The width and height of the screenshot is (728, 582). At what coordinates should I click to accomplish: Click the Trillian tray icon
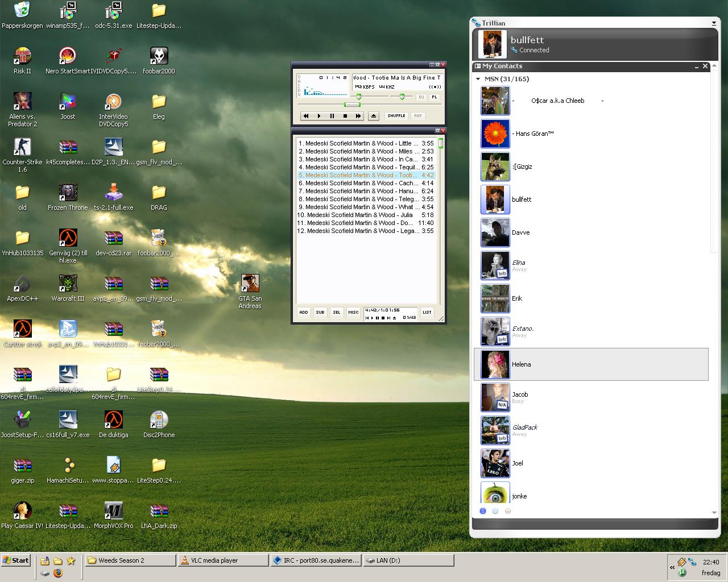pyautogui.click(x=692, y=562)
